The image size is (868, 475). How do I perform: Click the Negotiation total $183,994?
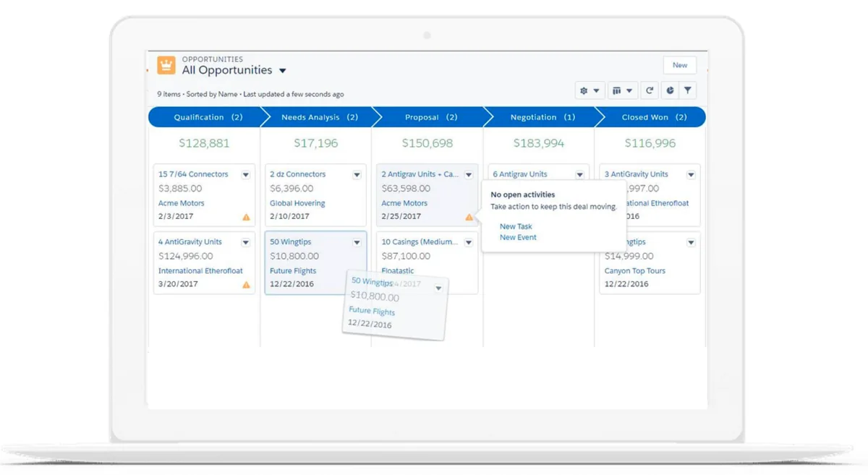(539, 143)
